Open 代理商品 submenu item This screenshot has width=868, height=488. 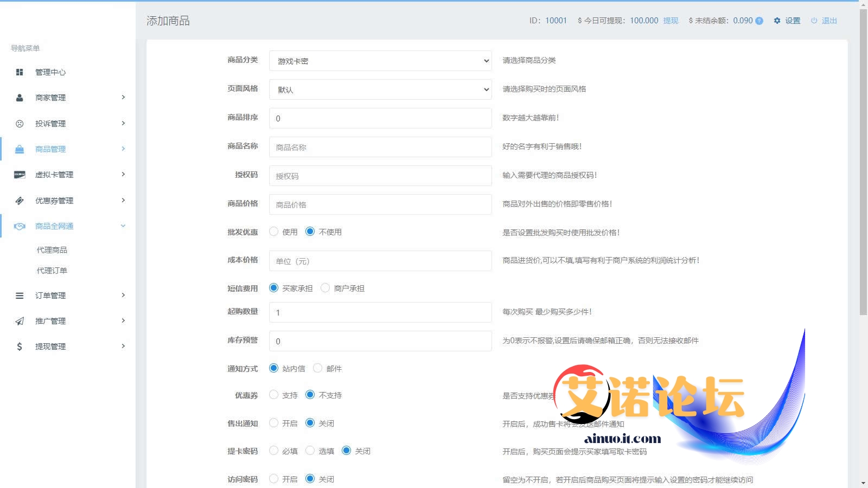52,250
